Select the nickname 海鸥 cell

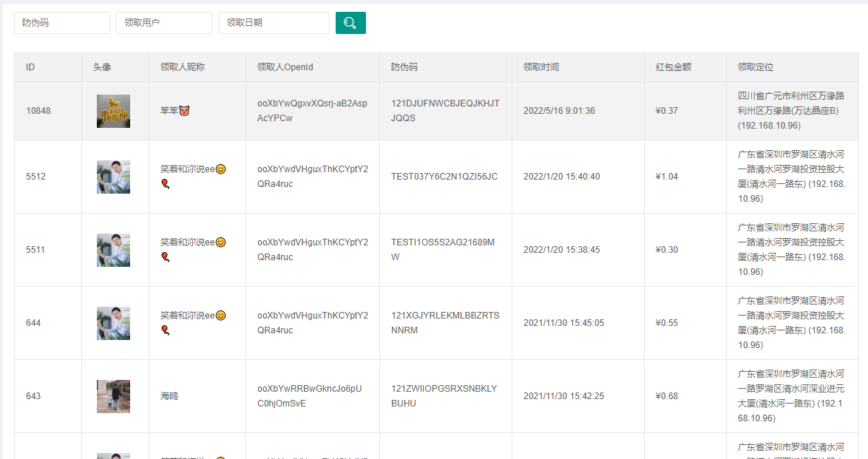pos(169,396)
